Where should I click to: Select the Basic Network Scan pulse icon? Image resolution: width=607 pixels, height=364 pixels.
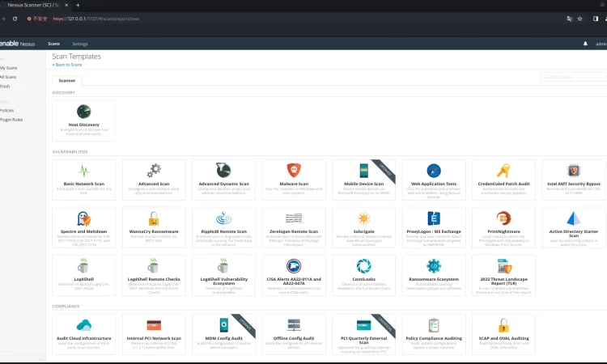(x=83, y=170)
